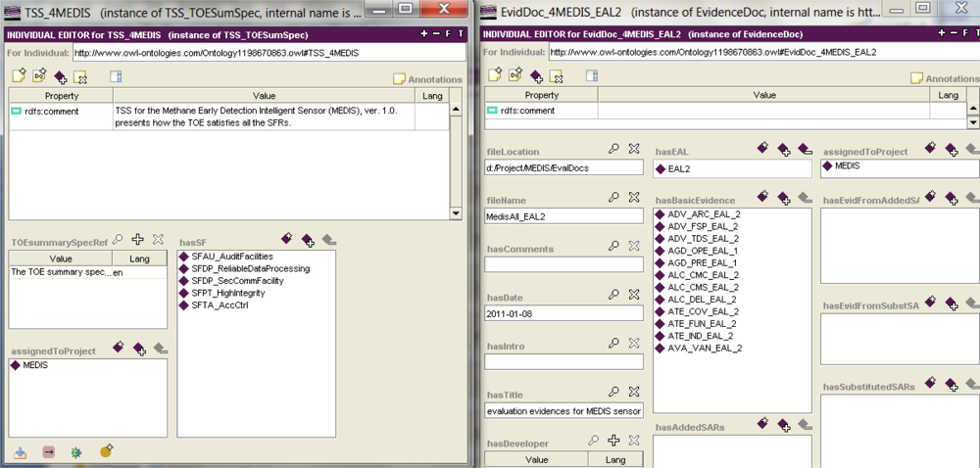Screen dimensions: 980x468
Task: Click the create-resource icon above hasSF list
Action: [x=287, y=239]
